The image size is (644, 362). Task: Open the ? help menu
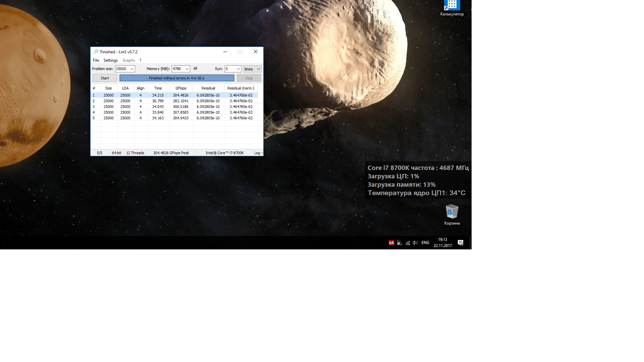pos(140,60)
